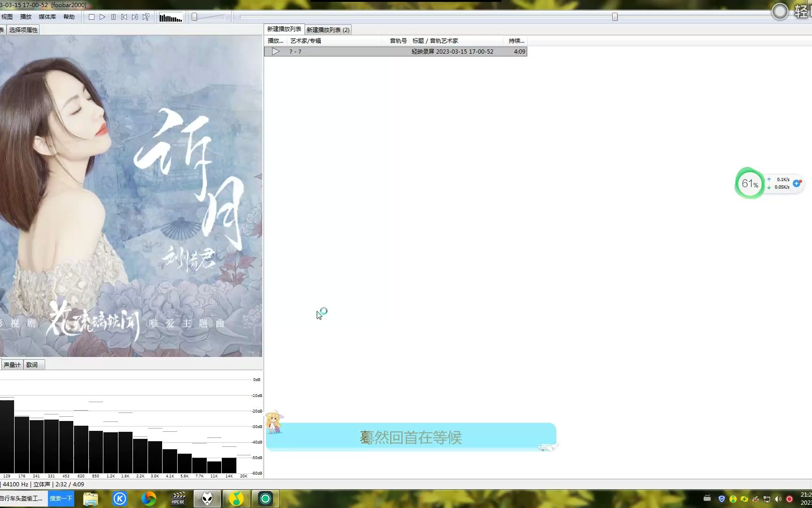812x508 pixels.
Task: Open the green circle screen recorder taskbar icon
Action: [x=265, y=499]
